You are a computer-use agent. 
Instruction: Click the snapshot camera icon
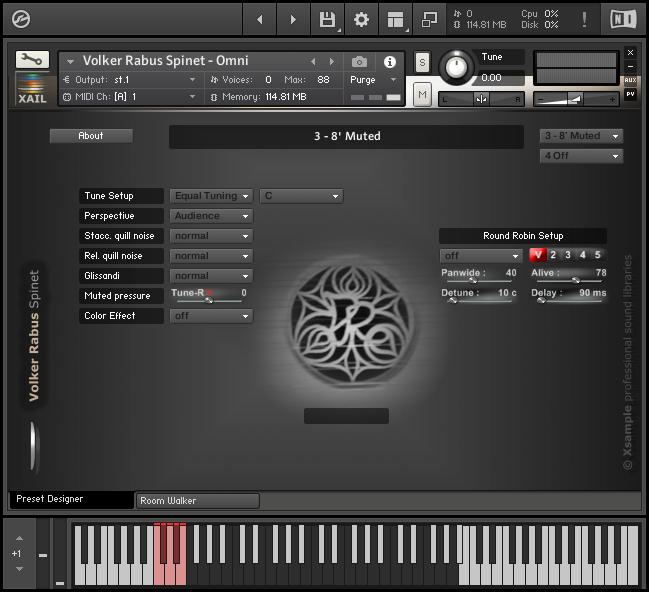[x=359, y=62]
